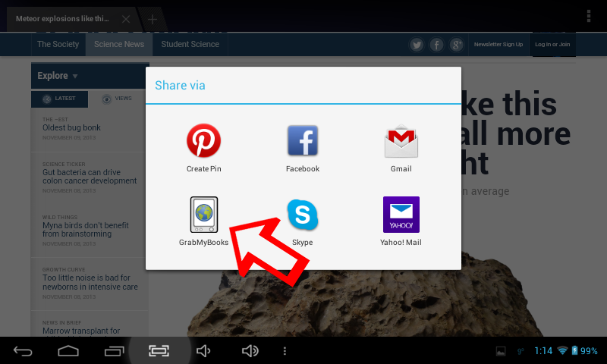Tap the screenshot capture button in the nav bar
This screenshot has width=607, height=364.
159,351
